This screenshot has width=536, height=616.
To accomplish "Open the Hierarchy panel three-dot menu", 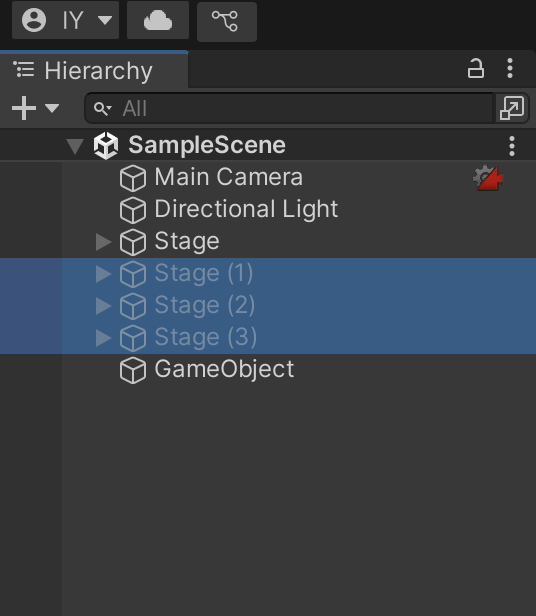I will 510,68.
